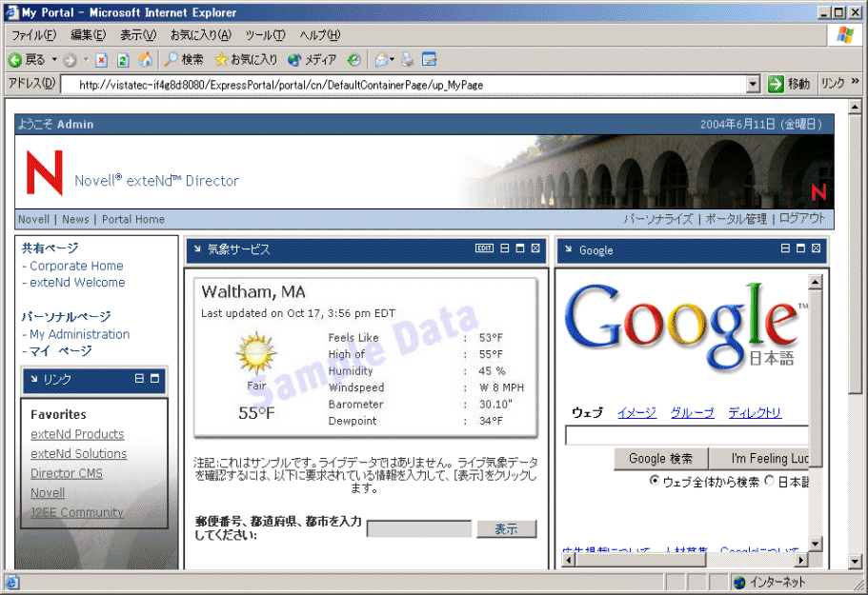
Task: Maximize the リンク portlet
Action: 155,378
